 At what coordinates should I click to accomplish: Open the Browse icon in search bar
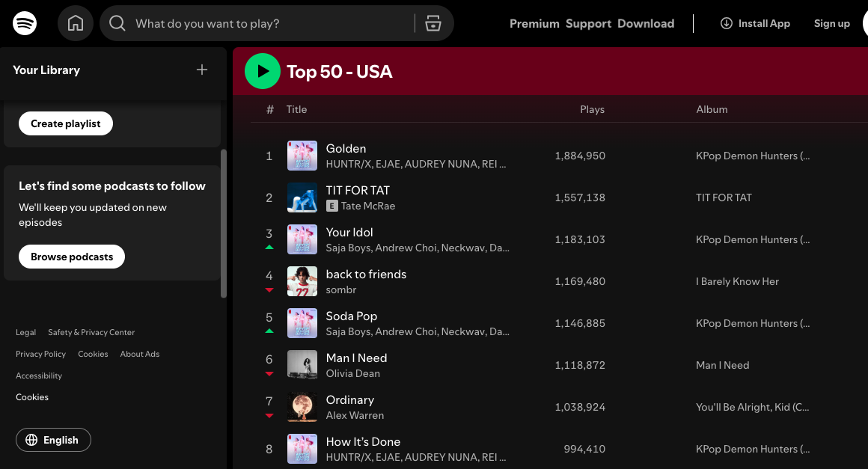(x=433, y=23)
